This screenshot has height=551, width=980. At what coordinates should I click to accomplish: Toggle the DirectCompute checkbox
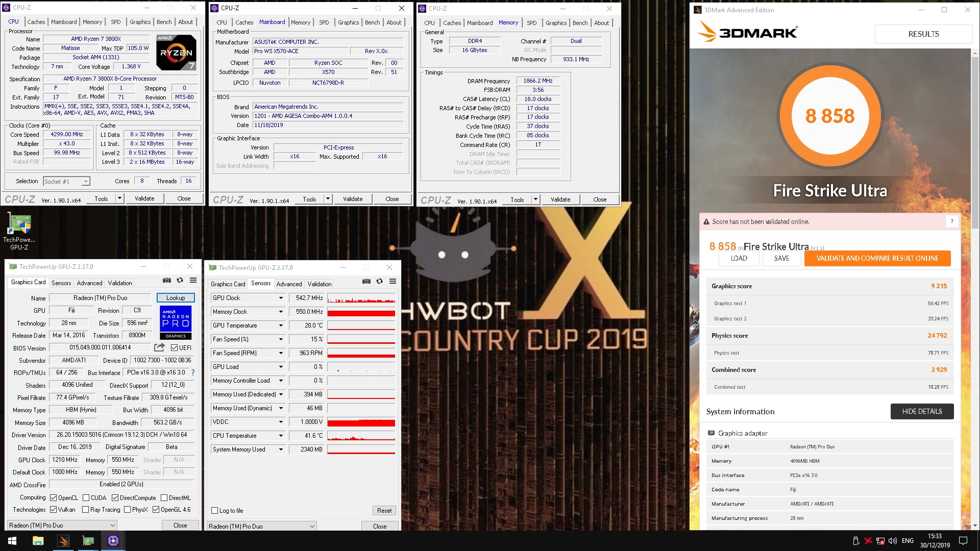pos(115,498)
